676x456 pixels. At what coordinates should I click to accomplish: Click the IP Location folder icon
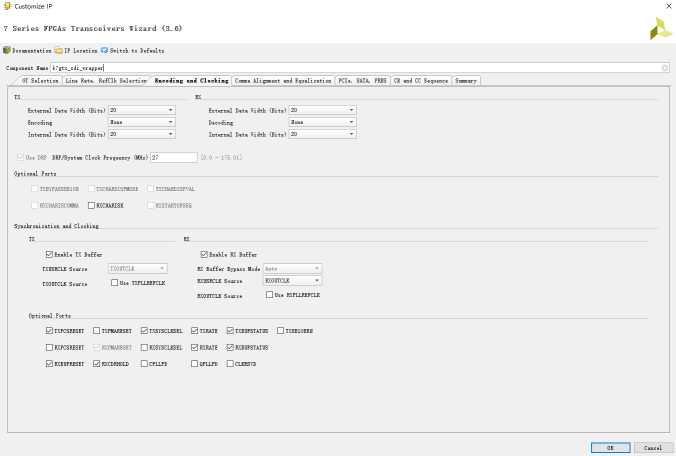58,50
